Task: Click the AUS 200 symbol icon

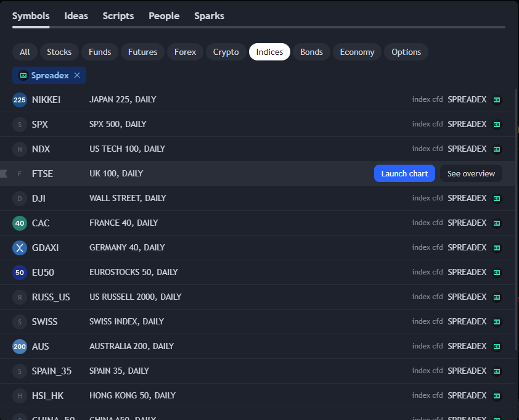Action: tap(20, 347)
